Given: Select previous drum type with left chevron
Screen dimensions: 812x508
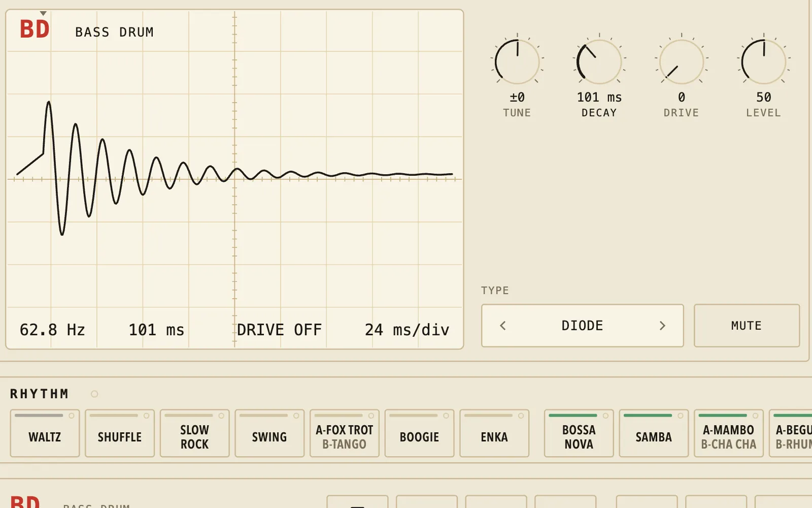Looking at the screenshot, I should [503, 326].
